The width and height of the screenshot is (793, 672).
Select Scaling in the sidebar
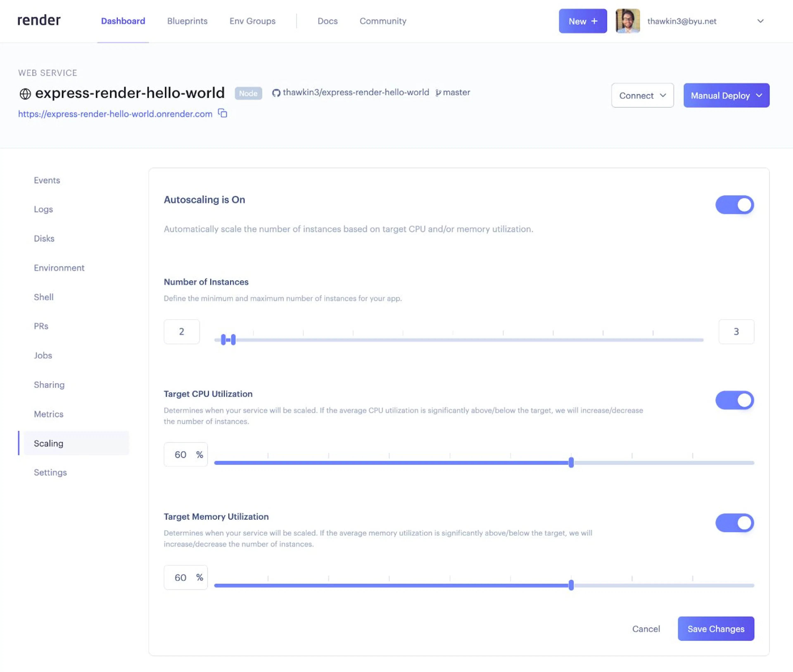point(76,443)
